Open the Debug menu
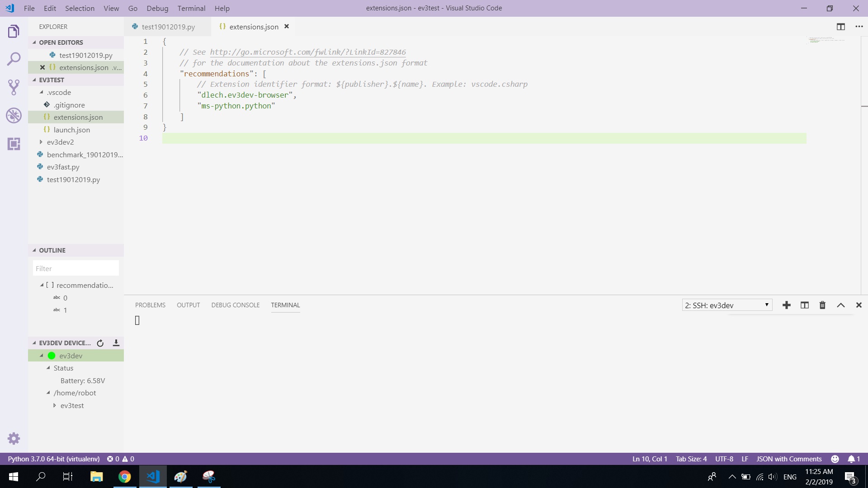The height and width of the screenshot is (488, 868). click(x=157, y=8)
